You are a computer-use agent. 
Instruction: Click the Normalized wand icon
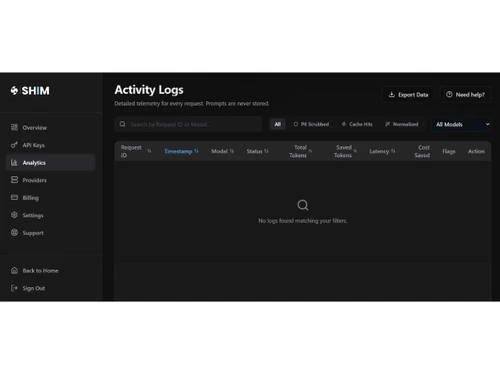click(387, 124)
